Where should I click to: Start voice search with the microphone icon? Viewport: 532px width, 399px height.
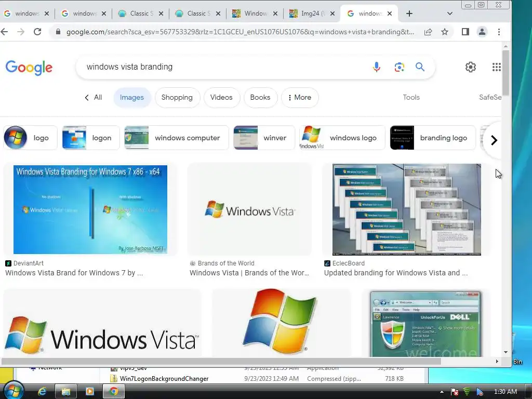tap(377, 67)
